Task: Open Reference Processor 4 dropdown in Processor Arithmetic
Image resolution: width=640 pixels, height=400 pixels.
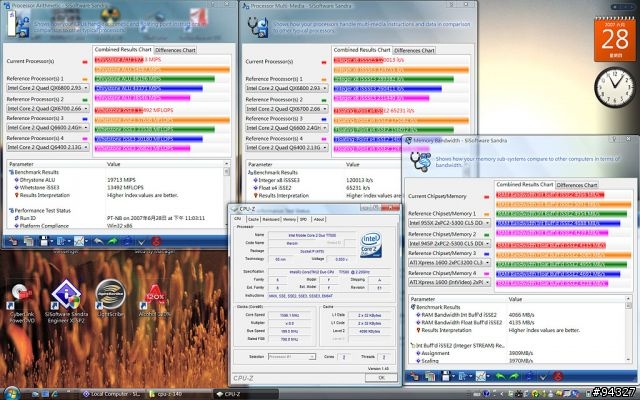Action: pyautogui.click(x=48, y=147)
